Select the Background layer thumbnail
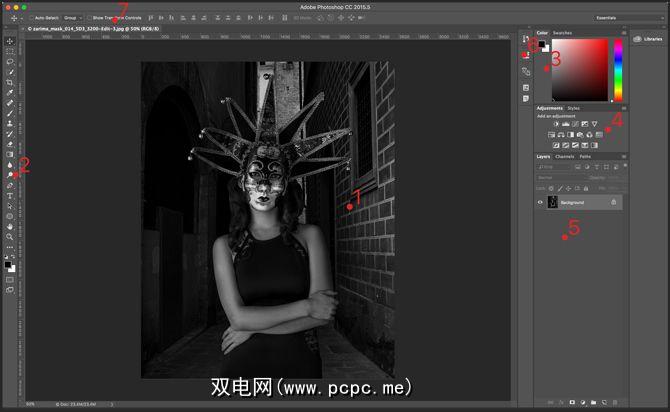670x412 pixels. [552, 202]
